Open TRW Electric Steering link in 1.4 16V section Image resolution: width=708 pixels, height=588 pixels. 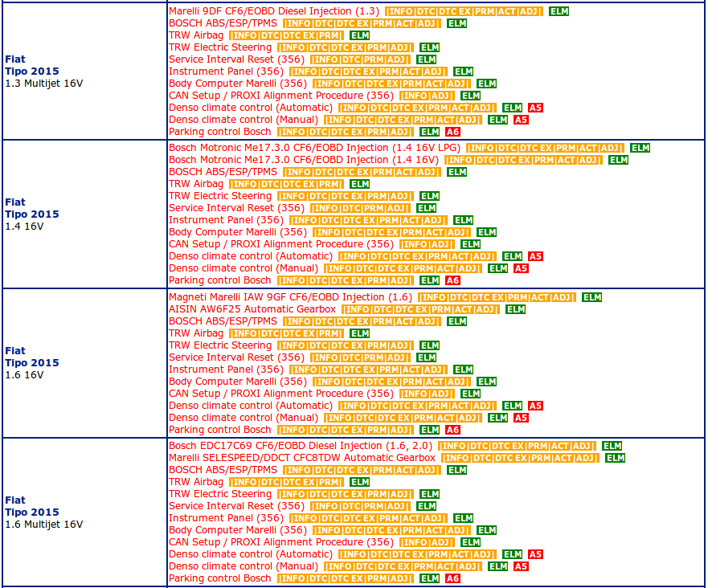pos(220,196)
